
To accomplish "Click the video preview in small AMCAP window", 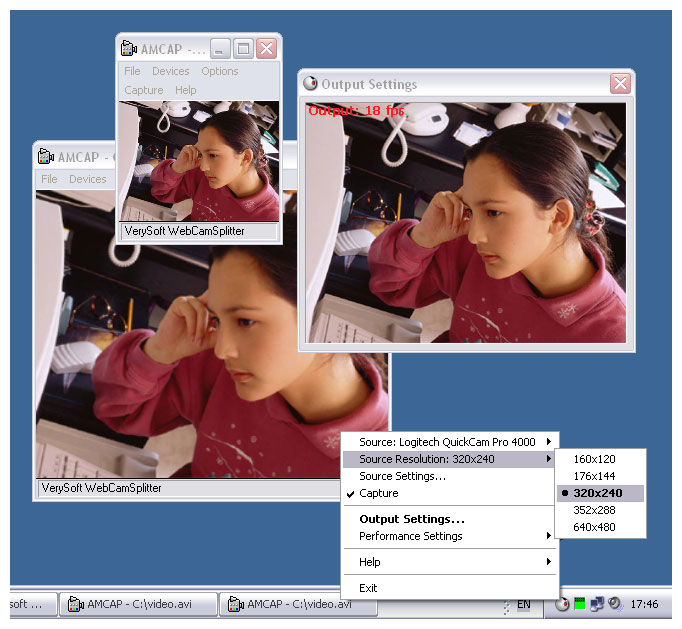I will 199,161.
